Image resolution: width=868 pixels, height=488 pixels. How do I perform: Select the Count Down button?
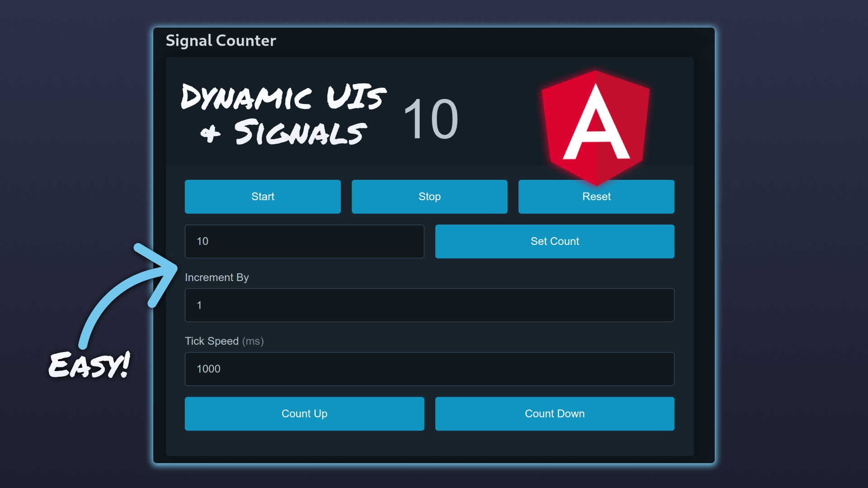[555, 413]
